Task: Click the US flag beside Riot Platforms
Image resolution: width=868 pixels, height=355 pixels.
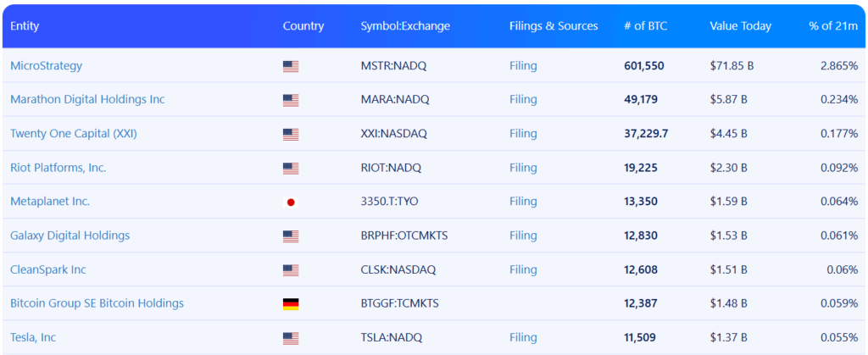Action: coord(291,168)
